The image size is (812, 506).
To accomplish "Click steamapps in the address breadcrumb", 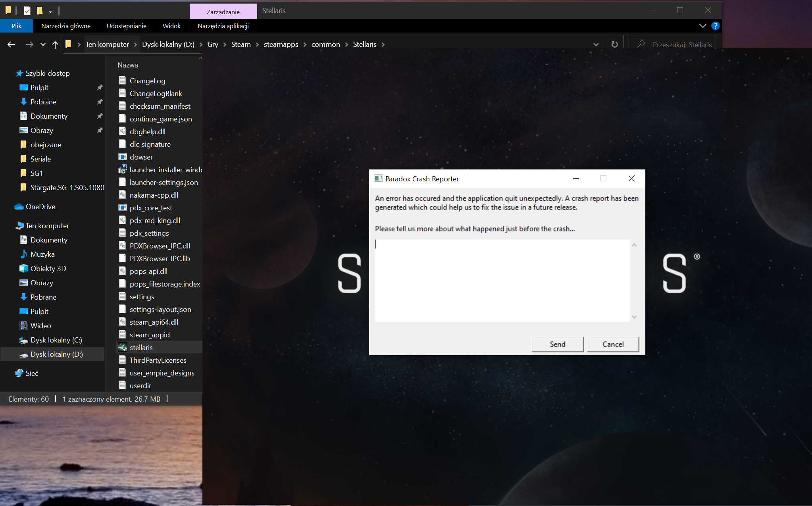I will pos(281,44).
